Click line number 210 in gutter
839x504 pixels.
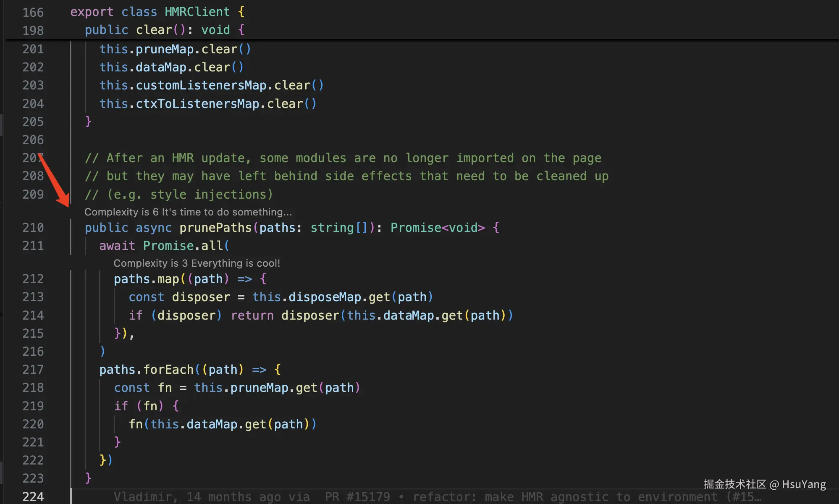tap(33, 228)
